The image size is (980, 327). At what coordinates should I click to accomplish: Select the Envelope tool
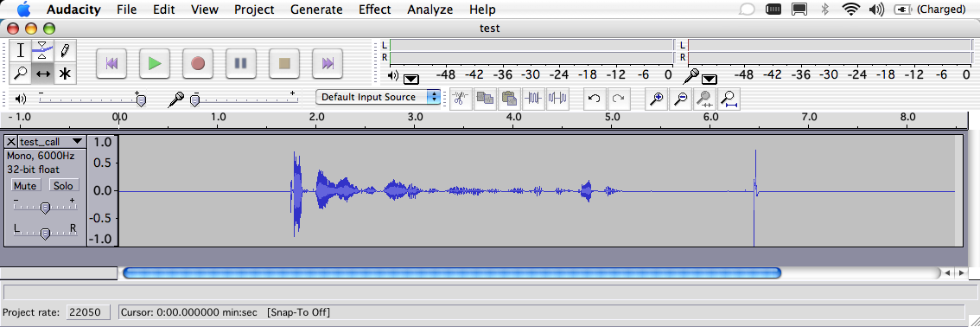[42, 49]
